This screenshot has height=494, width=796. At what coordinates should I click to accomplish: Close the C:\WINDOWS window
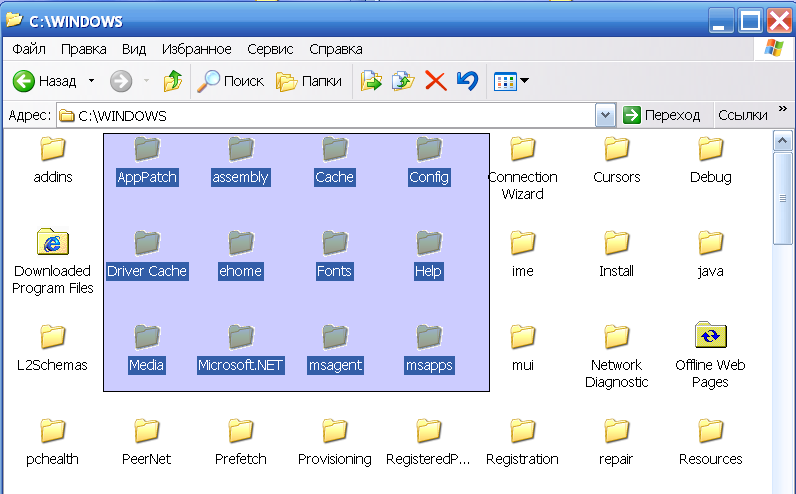coord(779,21)
